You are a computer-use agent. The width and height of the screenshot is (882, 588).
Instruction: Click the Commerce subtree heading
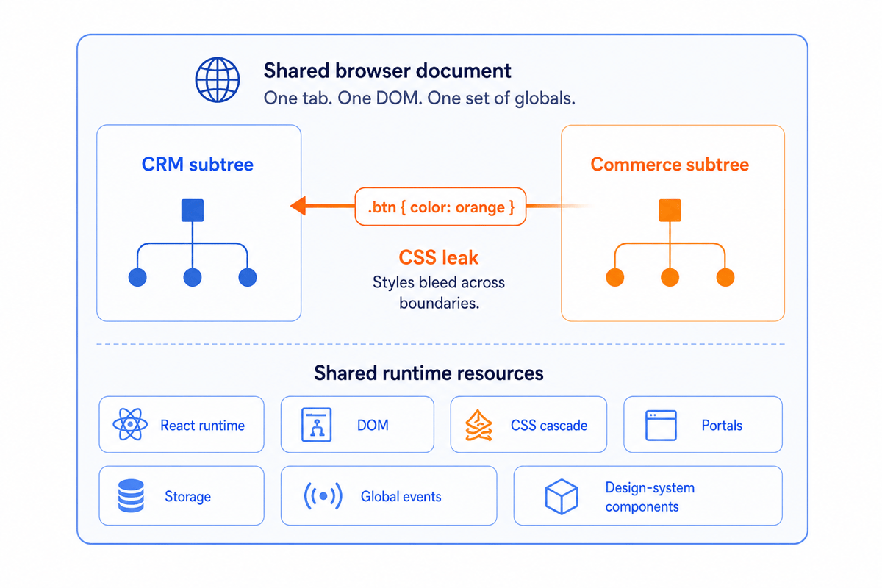click(670, 164)
